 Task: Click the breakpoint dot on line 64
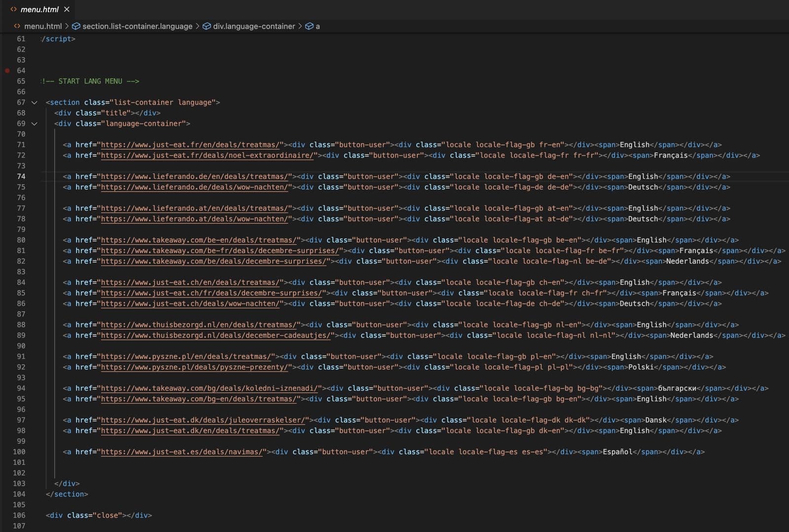(7, 71)
